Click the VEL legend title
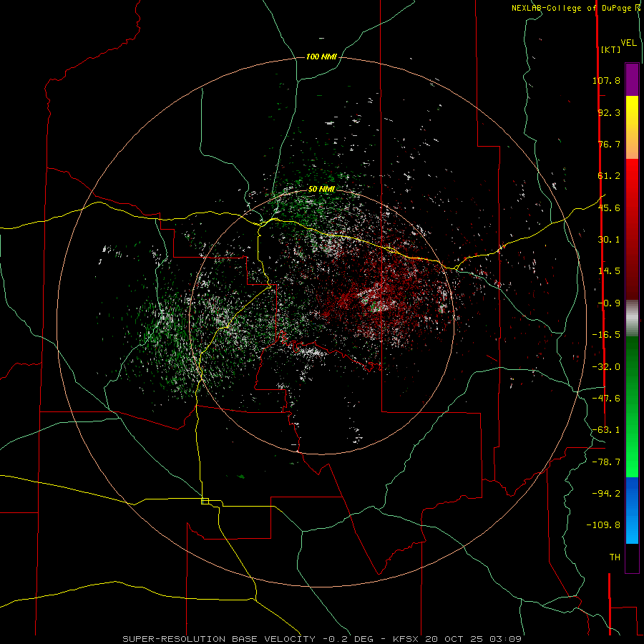The height and width of the screenshot is (644, 644). pyautogui.click(x=628, y=43)
